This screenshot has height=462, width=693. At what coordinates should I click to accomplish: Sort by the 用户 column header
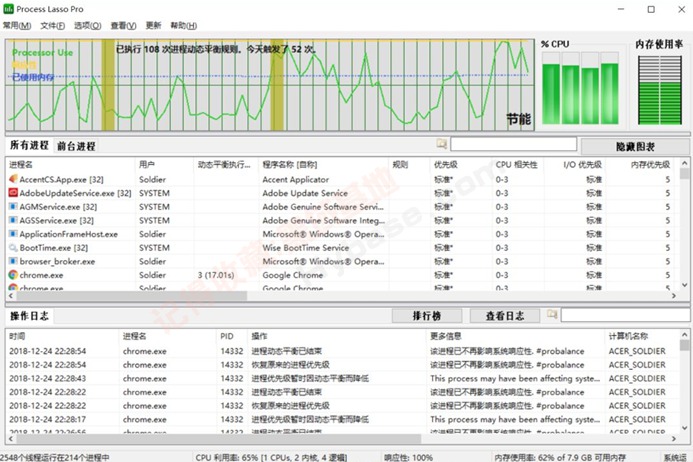164,164
